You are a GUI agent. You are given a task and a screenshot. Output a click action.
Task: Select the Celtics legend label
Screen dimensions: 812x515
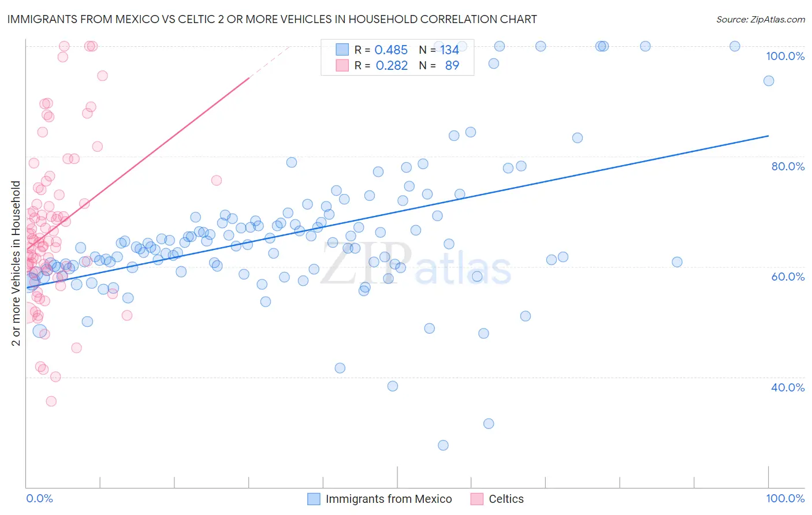pyautogui.click(x=506, y=499)
